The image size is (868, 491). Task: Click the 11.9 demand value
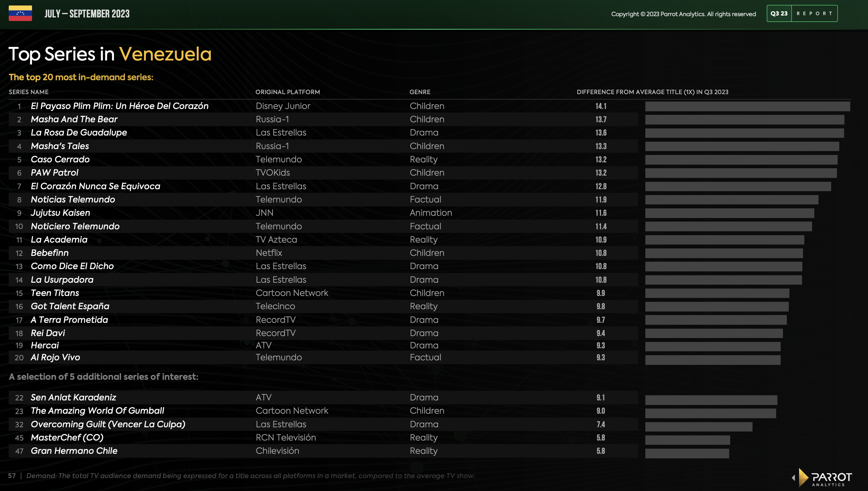601,199
